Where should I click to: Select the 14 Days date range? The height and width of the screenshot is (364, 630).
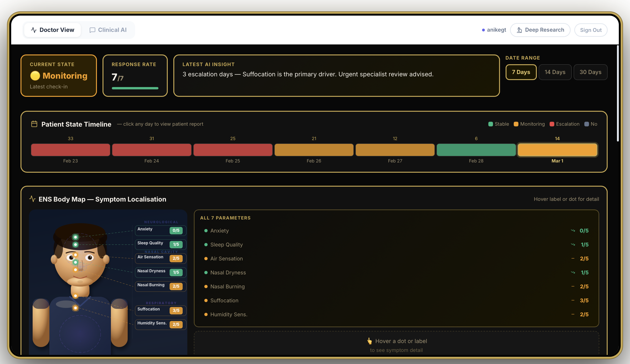[555, 72]
